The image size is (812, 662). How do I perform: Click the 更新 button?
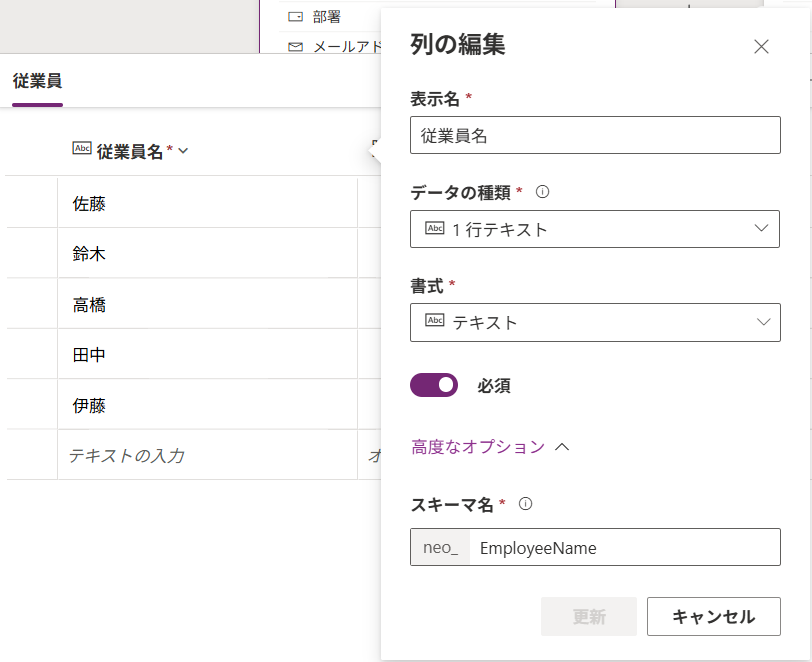[588, 617]
